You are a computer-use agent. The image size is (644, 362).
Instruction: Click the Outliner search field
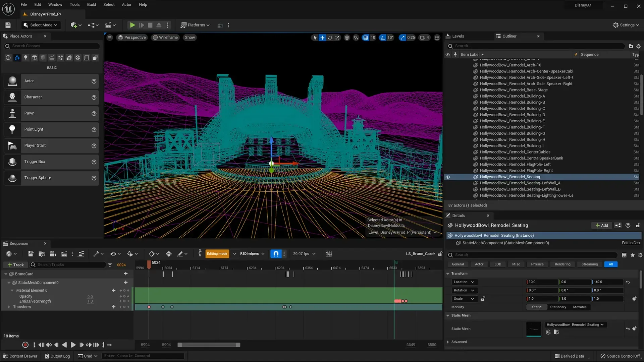click(536, 46)
